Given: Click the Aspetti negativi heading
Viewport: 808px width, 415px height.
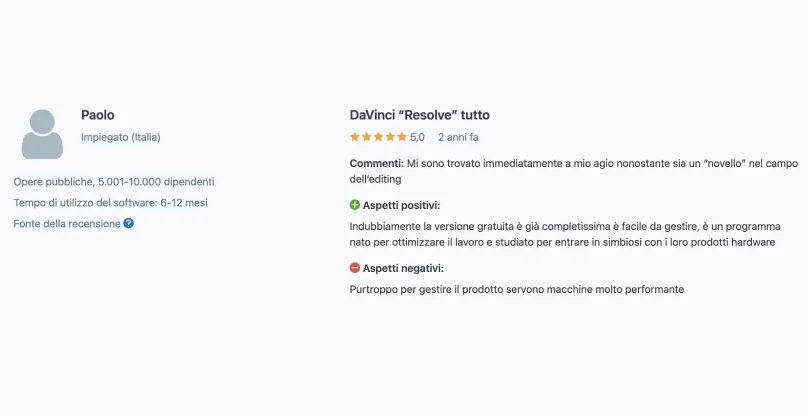Looking at the screenshot, I should 403,268.
